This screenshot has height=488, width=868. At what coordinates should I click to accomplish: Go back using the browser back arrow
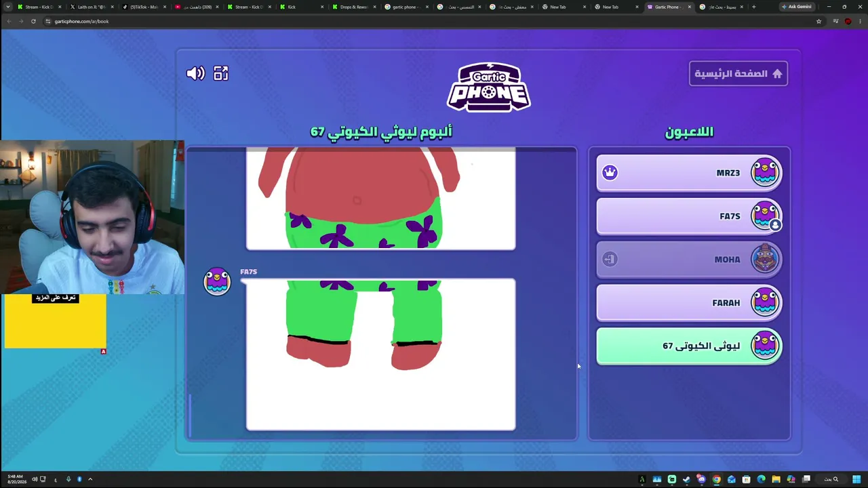pos(9,21)
